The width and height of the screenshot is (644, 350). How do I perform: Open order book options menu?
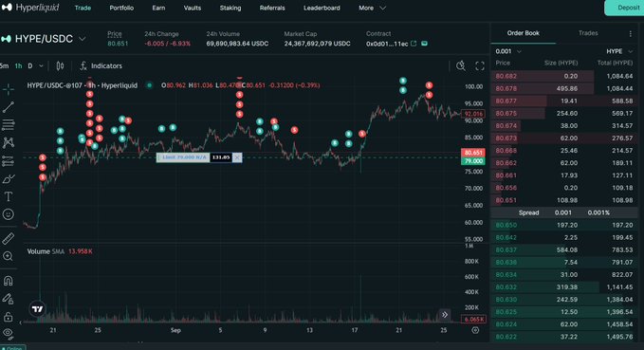pos(631,34)
